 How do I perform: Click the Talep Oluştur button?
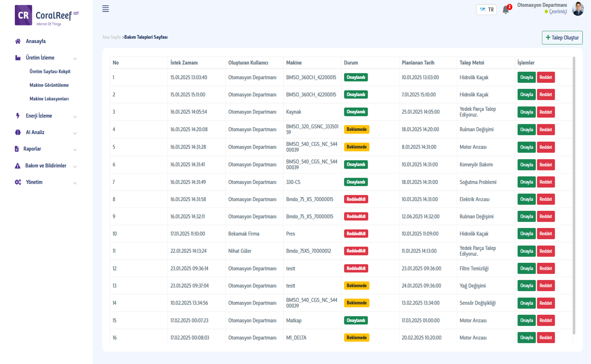click(562, 38)
